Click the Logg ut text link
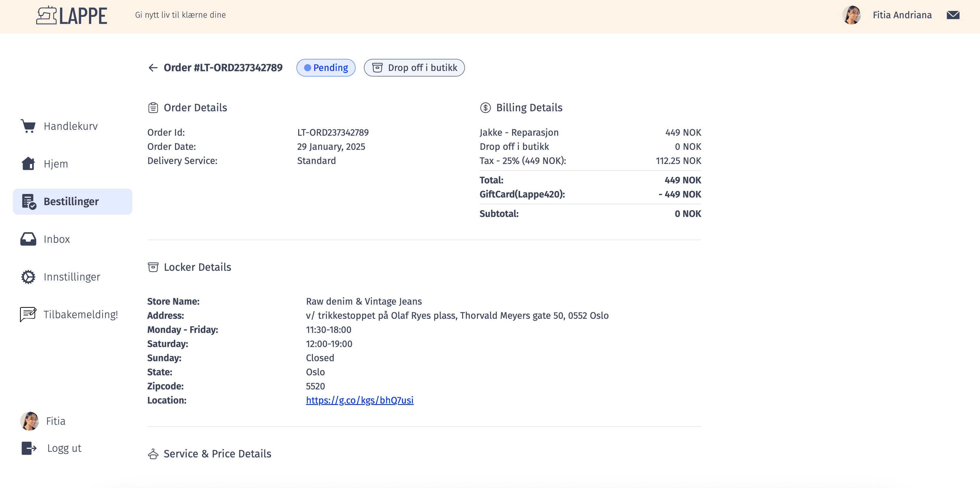This screenshot has height=488, width=980. coord(64,448)
